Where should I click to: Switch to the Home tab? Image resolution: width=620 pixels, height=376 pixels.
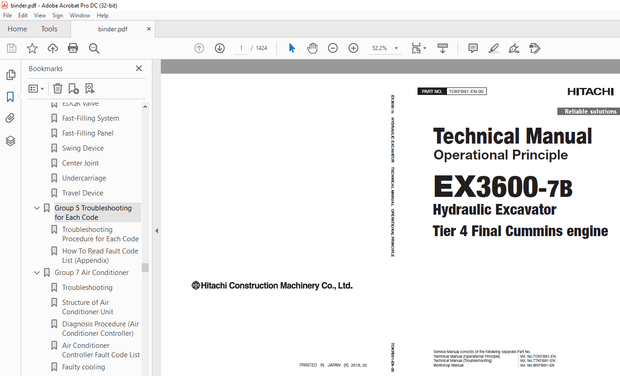click(x=17, y=29)
